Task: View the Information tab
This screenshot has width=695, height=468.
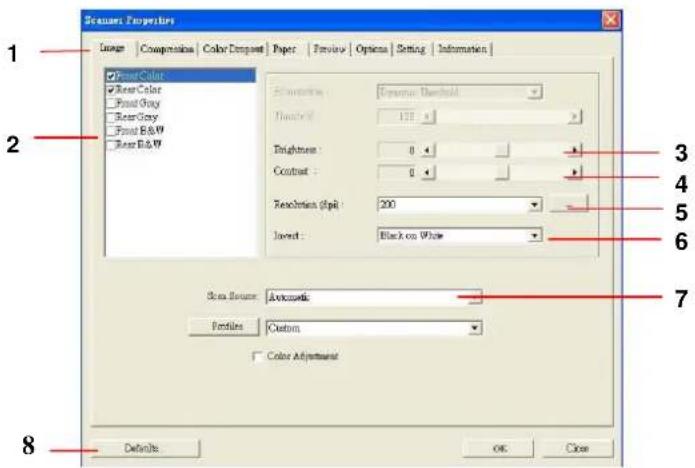Action: [x=462, y=49]
